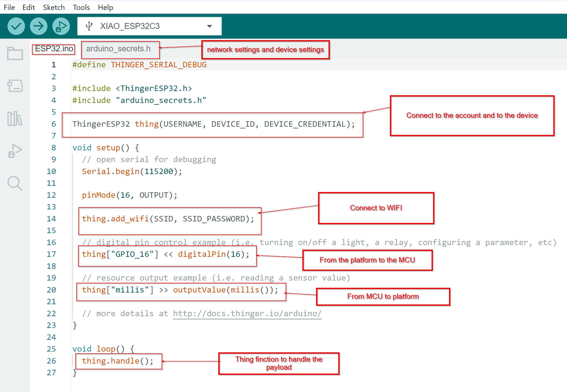Click the "GPIO_16" string in line 17
The width and height of the screenshot is (567, 392).
pyautogui.click(x=132, y=254)
